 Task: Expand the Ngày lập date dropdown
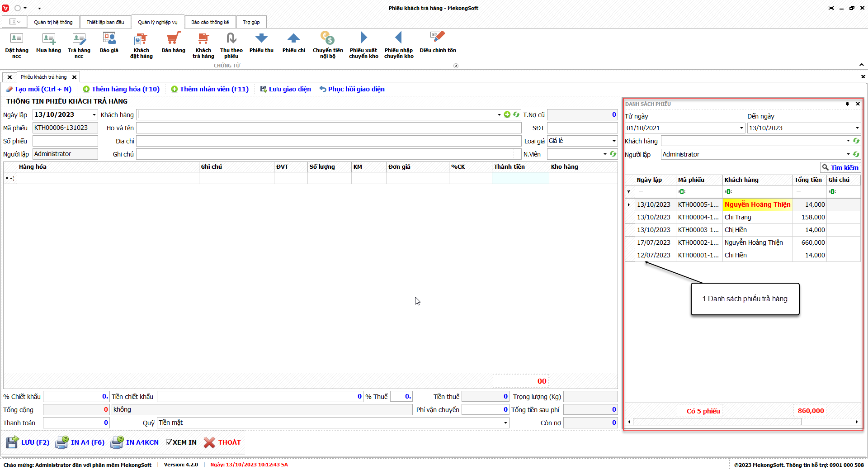pyautogui.click(x=94, y=115)
